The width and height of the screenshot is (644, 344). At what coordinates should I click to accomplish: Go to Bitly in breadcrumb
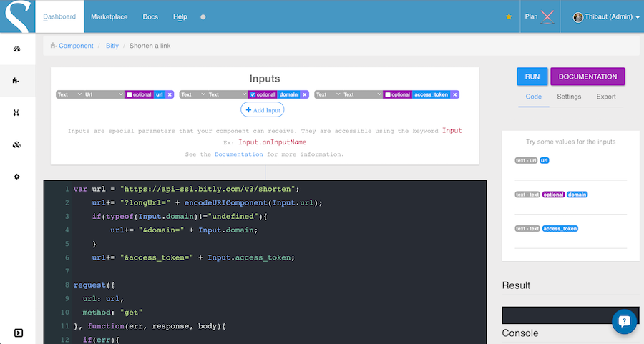pos(112,46)
